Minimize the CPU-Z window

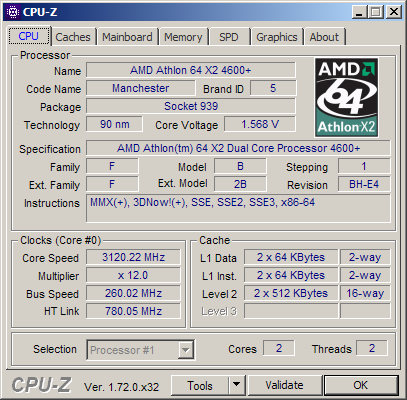359,12
